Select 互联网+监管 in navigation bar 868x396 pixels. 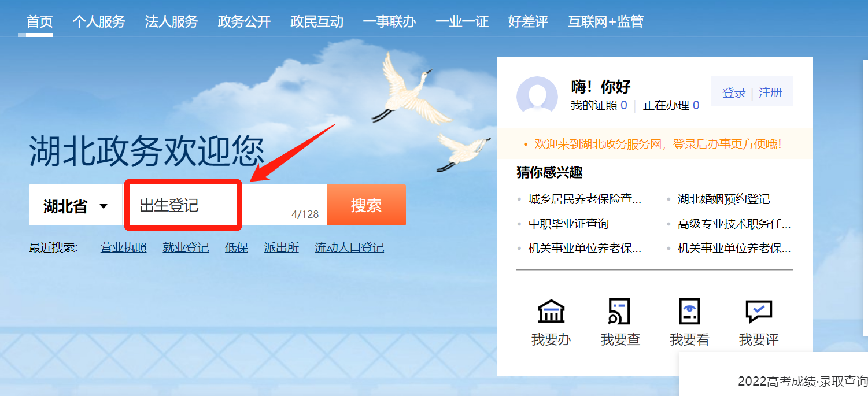click(605, 22)
